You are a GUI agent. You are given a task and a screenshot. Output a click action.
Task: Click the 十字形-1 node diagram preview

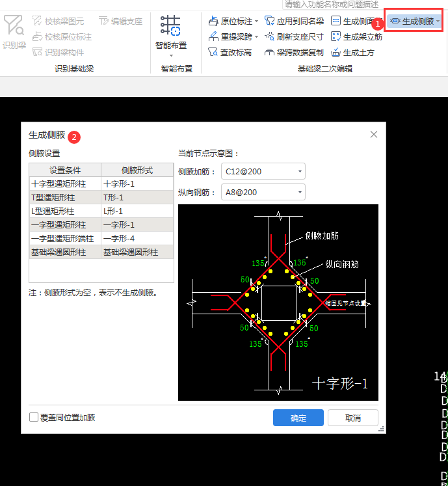pos(278,302)
